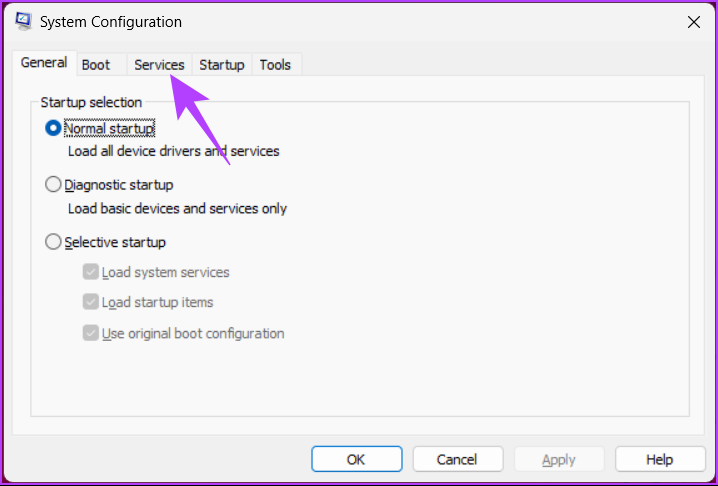Select the Normal startup radio button
The height and width of the screenshot is (486, 718).
pos(53,129)
